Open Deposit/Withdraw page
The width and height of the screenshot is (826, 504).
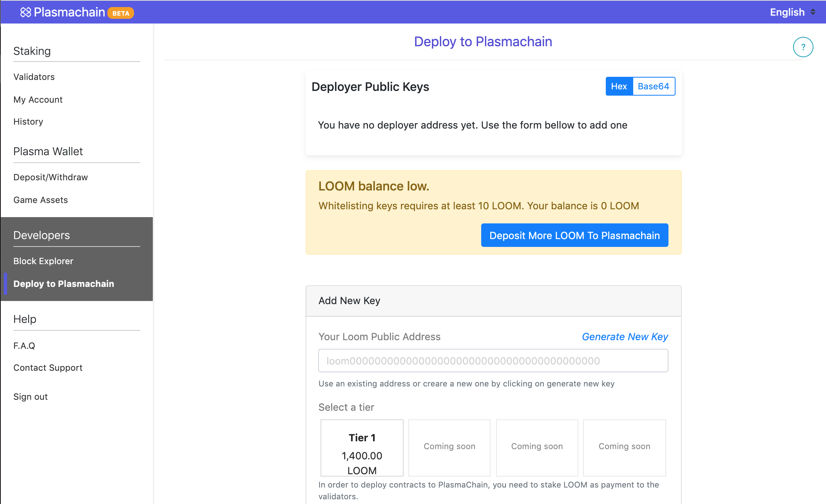tap(51, 177)
